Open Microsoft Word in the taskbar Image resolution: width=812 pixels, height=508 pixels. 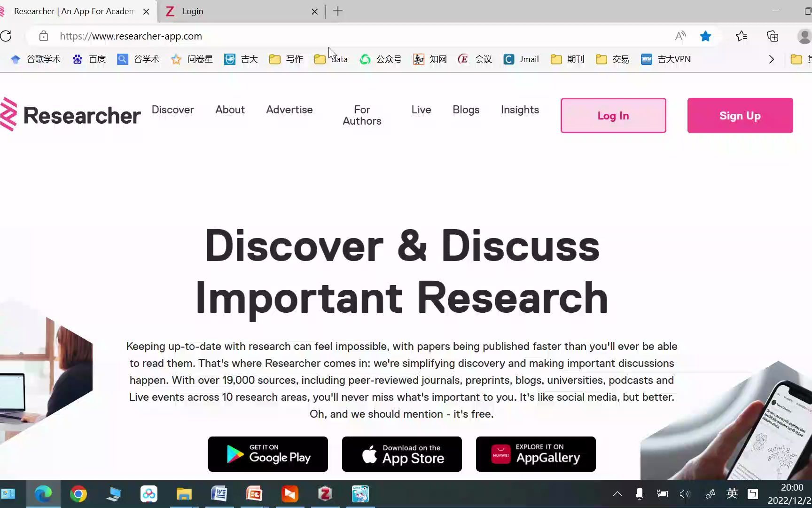tap(219, 494)
